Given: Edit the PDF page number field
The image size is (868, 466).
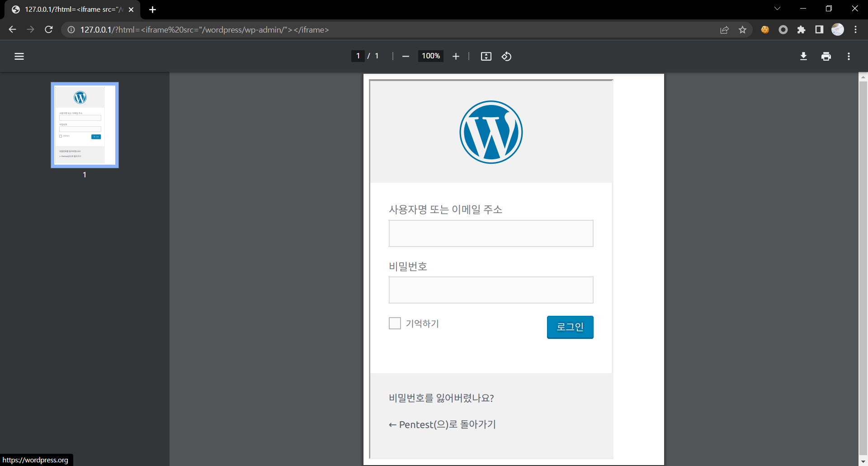Looking at the screenshot, I should pyautogui.click(x=358, y=56).
